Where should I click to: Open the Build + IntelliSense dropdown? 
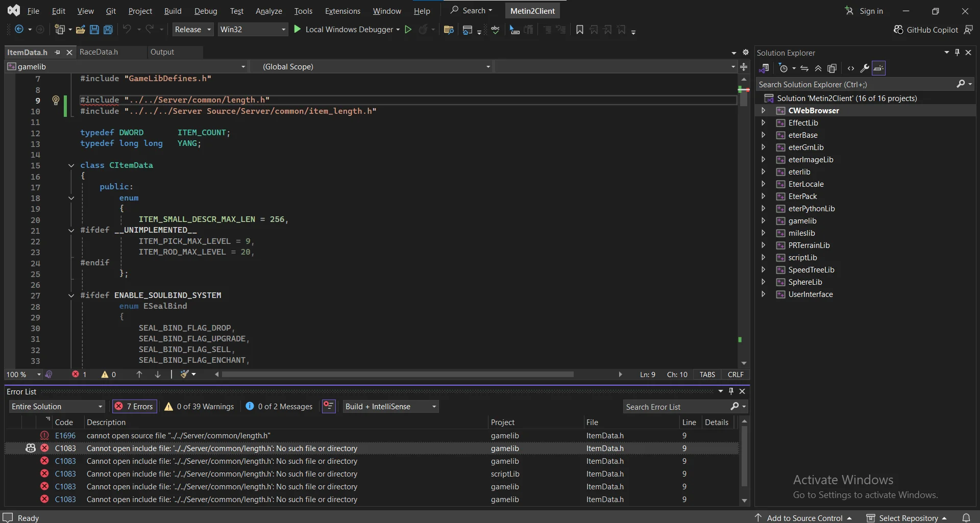coord(390,406)
